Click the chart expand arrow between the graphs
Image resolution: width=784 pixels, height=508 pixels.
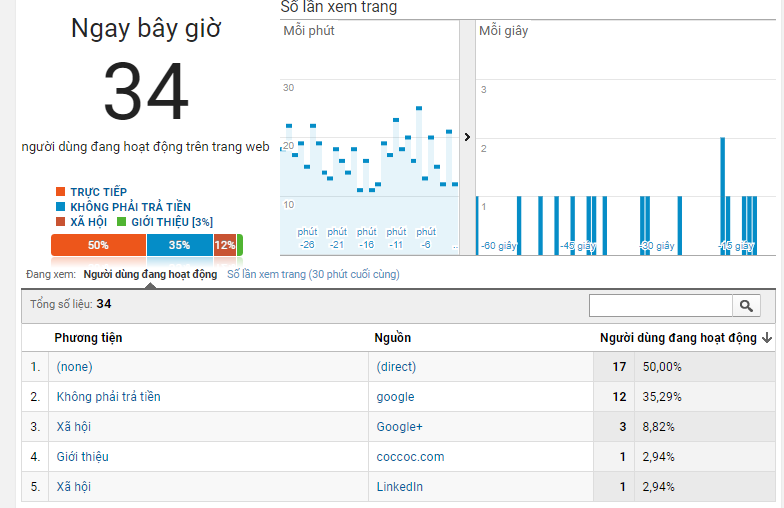pyautogui.click(x=467, y=137)
